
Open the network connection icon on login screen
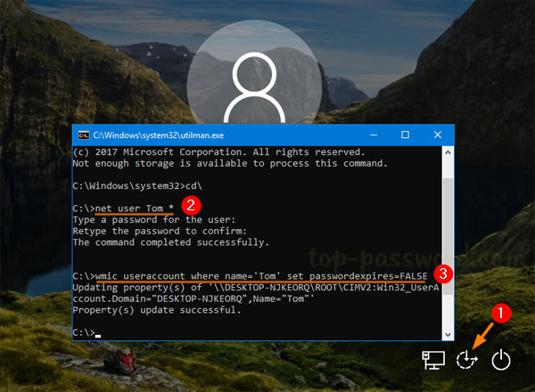[434, 360]
